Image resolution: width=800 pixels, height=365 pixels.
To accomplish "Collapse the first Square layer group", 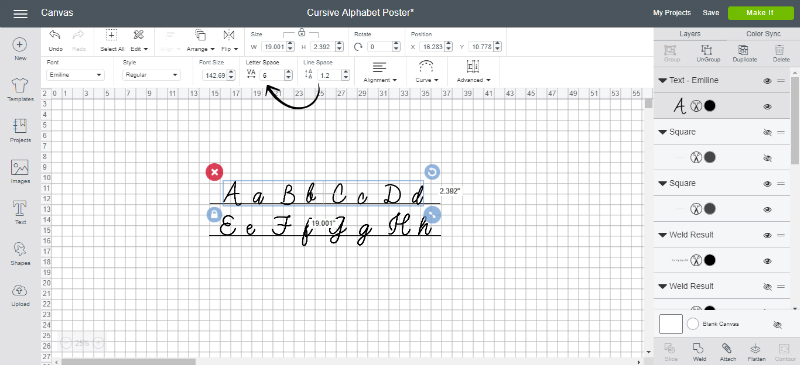I will [x=663, y=132].
